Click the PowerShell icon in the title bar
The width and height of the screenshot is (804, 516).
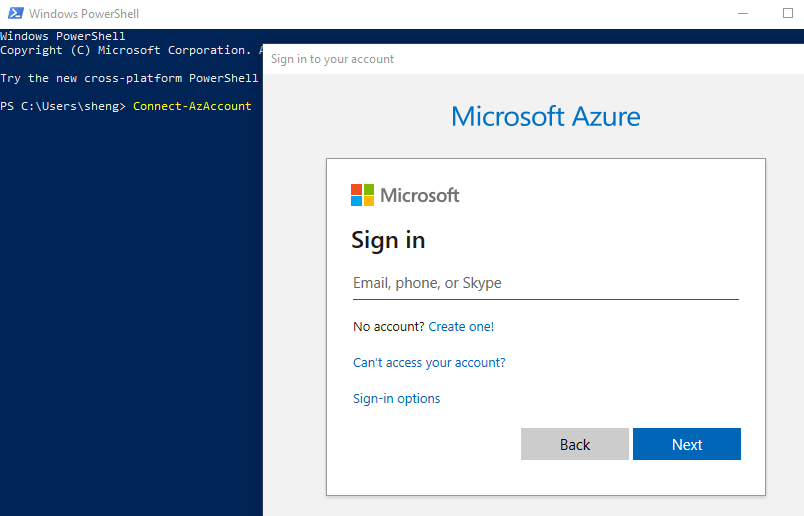point(13,14)
